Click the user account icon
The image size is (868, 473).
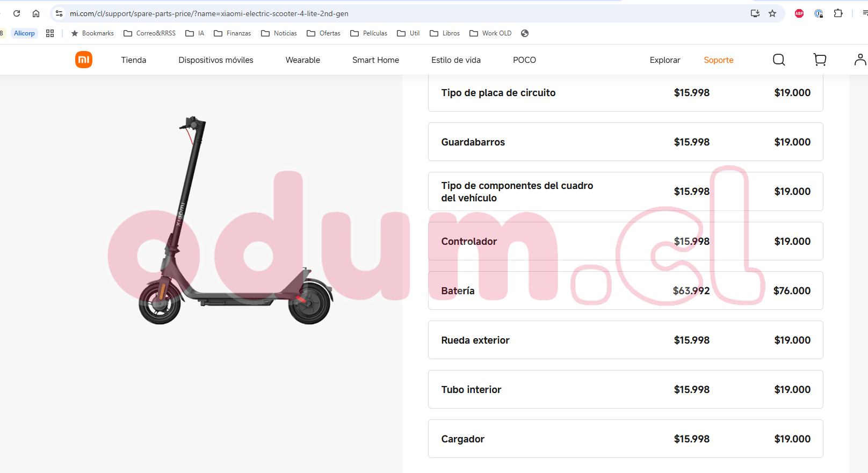860,60
